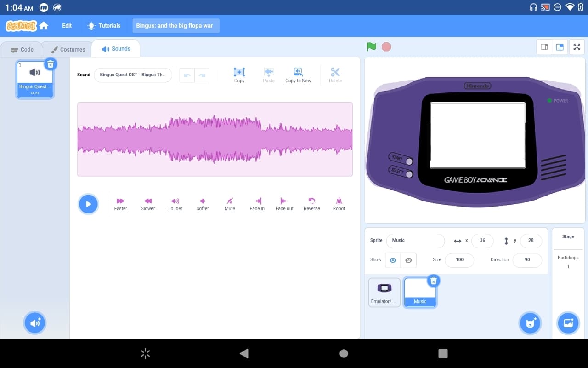The width and height of the screenshot is (588, 368).
Task: Click the red stop button
Action: point(386,46)
